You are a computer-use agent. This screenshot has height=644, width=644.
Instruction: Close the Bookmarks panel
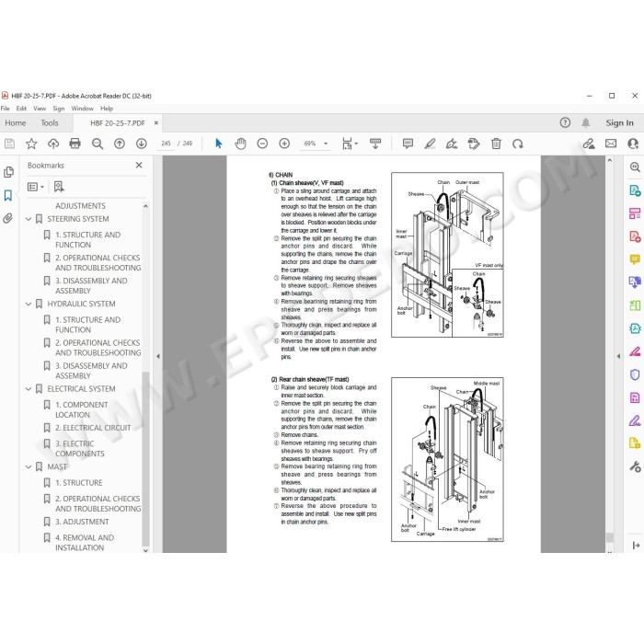point(139,165)
